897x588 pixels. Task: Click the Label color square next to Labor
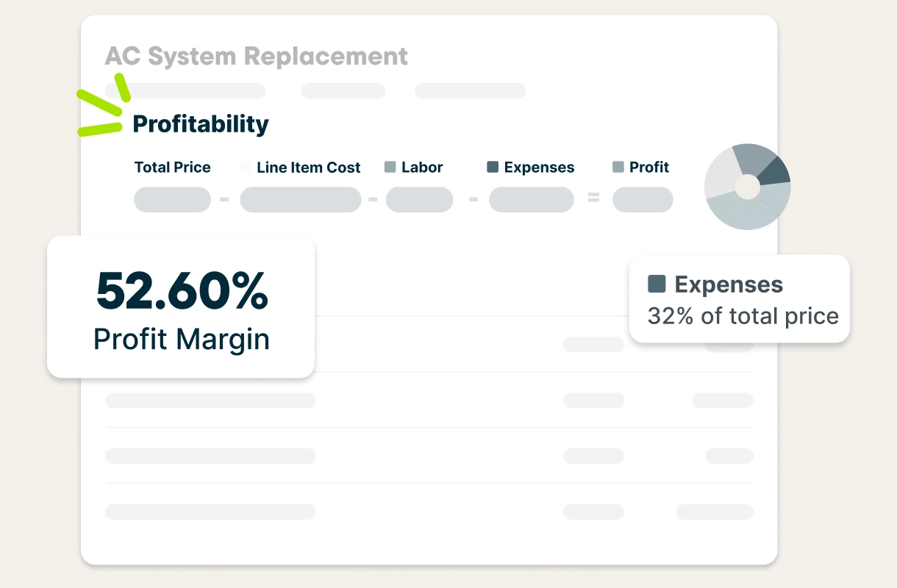[390, 168]
